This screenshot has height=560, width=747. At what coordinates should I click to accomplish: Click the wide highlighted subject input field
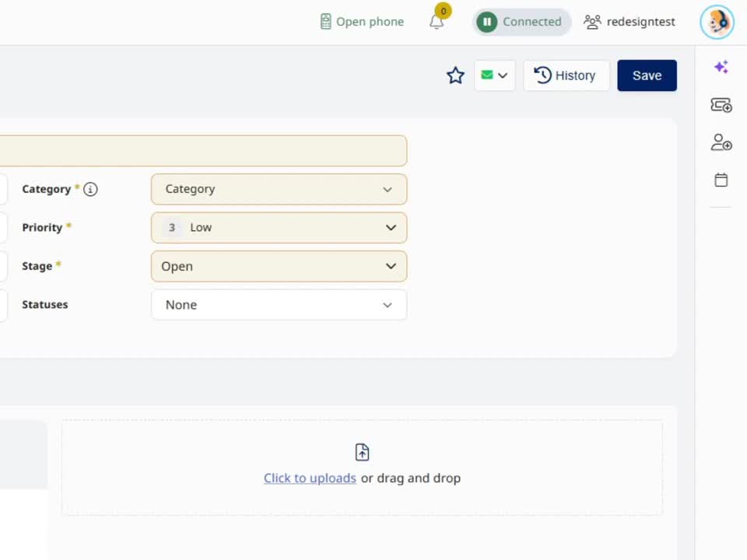point(203,150)
